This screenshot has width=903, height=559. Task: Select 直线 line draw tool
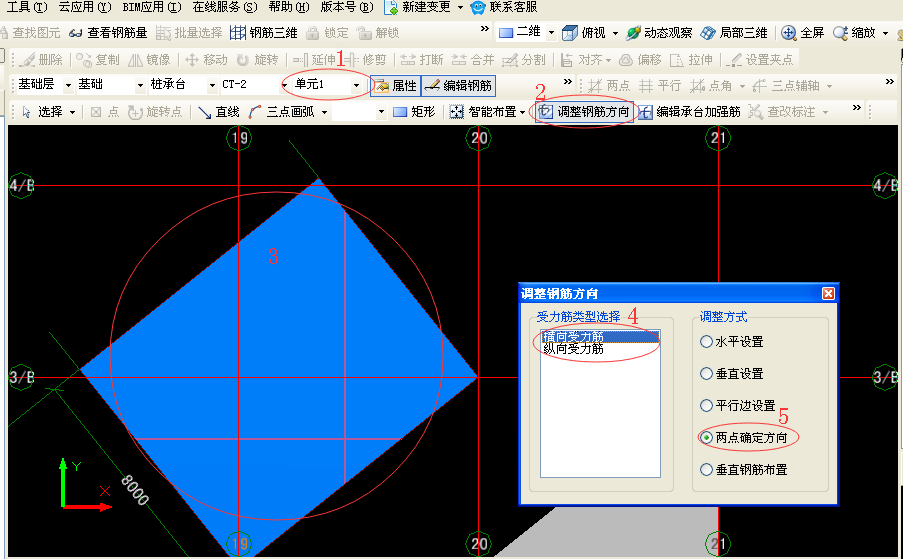point(218,112)
